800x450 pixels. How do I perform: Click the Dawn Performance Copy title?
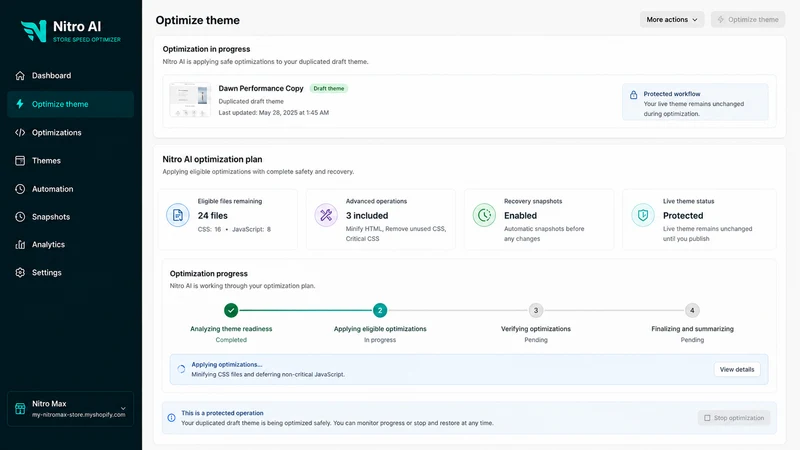click(261, 88)
